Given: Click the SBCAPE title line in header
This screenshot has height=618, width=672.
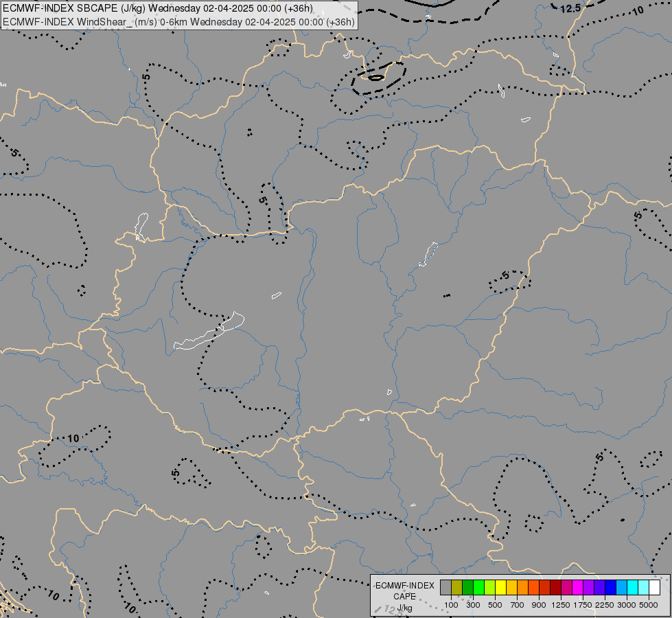Looking at the screenshot, I should [158, 8].
